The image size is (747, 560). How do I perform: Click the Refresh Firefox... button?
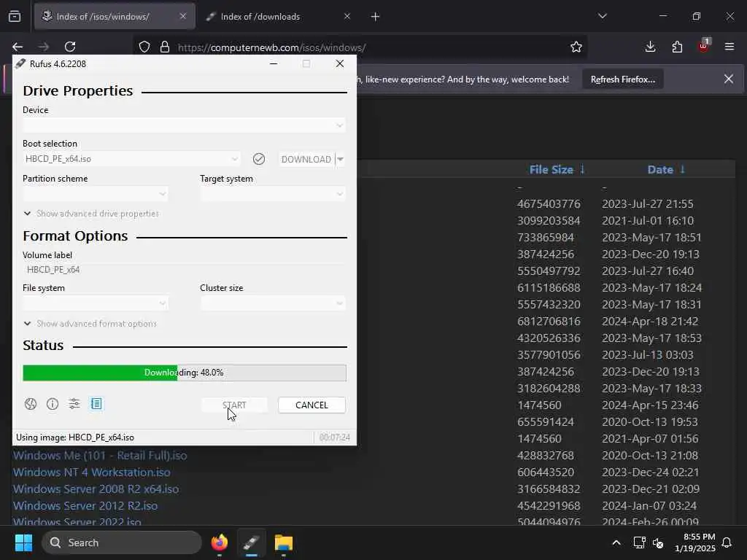623,79
